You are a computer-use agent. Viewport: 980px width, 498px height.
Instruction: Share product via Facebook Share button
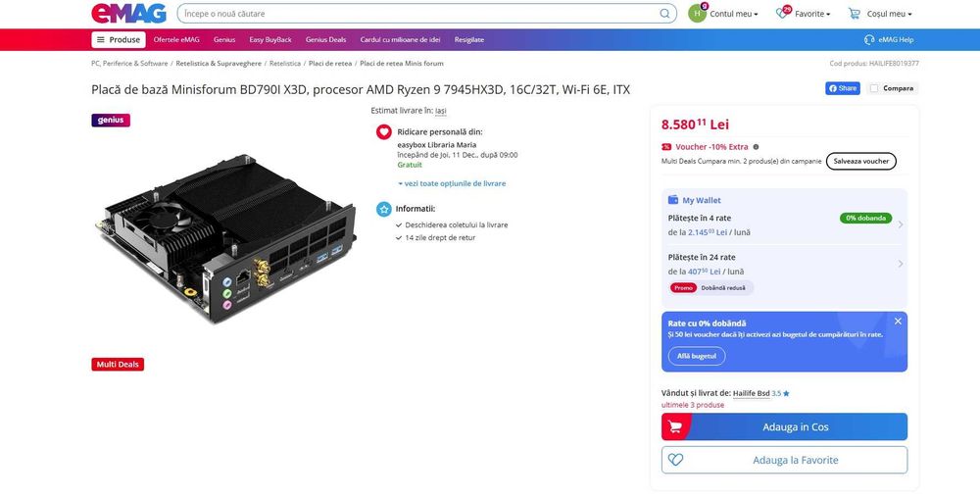coord(843,88)
